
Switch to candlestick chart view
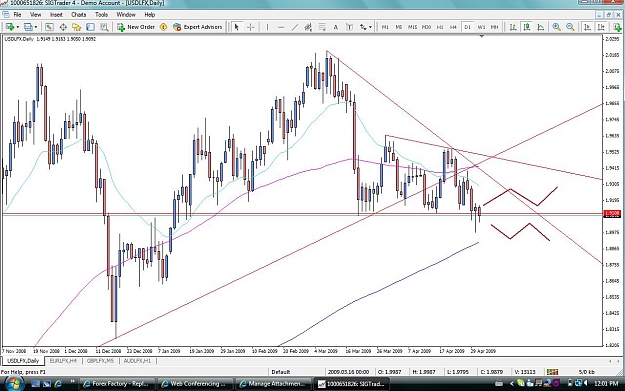[527, 27]
